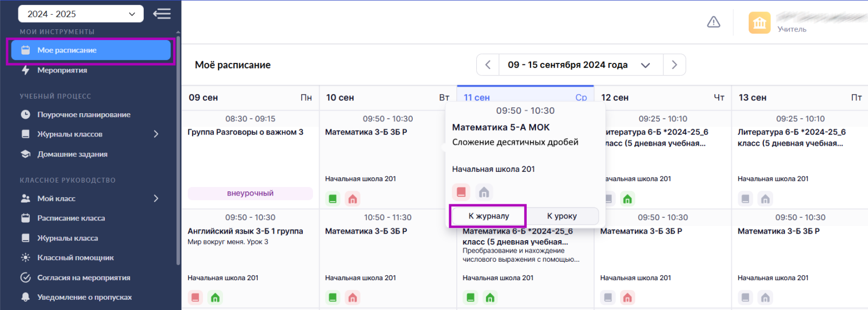The height and width of the screenshot is (310, 868).
Task: Click gray journal icon on 12 сен 09:50 Математика lesson
Action: pyautogui.click(x=608, y=298)
